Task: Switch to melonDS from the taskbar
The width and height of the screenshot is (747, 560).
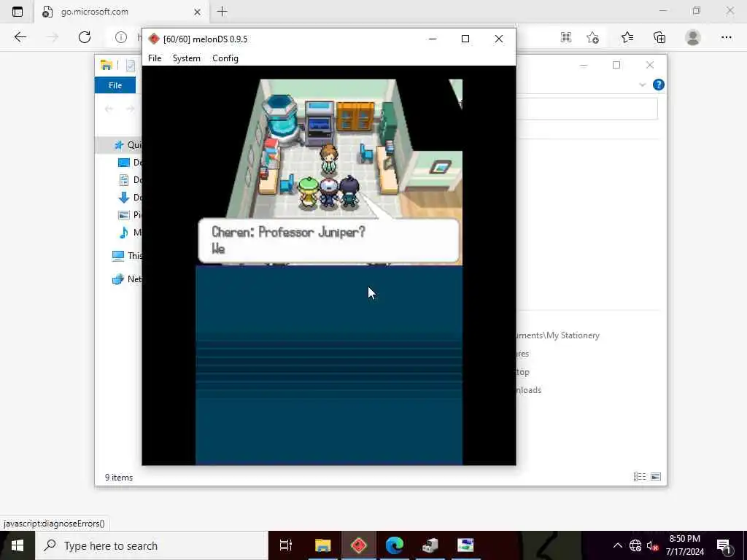Action: 359,545
